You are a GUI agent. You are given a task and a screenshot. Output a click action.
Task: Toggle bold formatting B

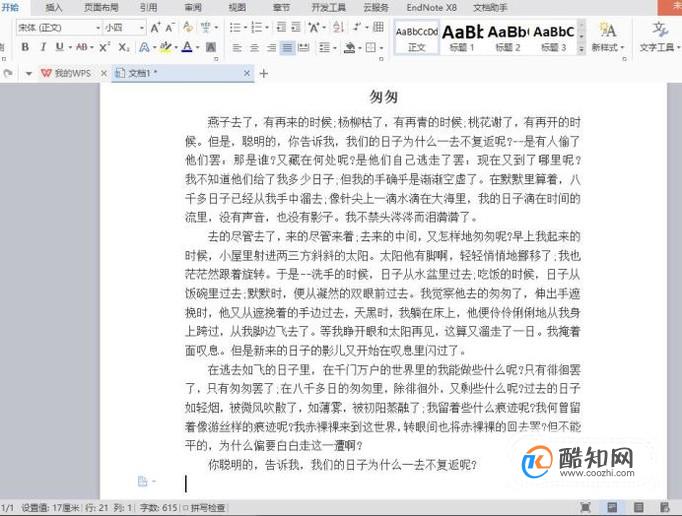(x=25, y=47)
